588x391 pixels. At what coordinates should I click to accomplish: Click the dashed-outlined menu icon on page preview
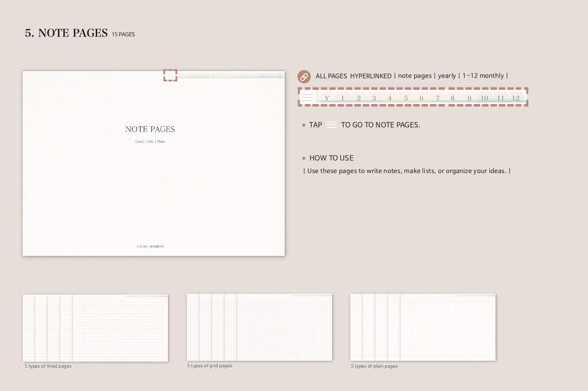(170, 76)
